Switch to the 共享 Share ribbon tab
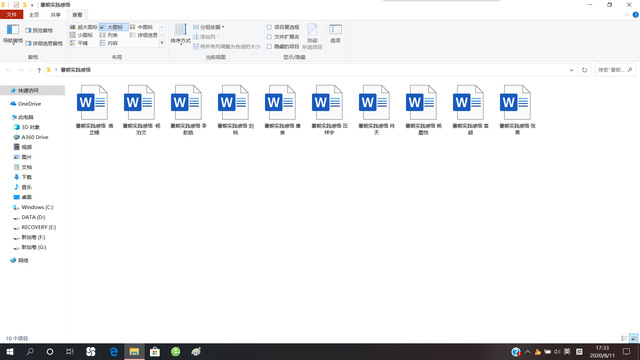 point(56,15)
